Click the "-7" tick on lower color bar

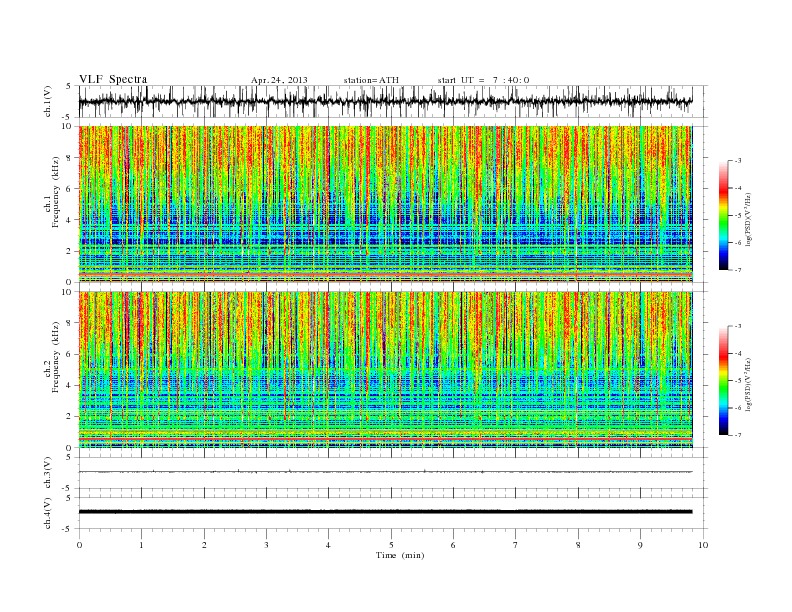(738, 435)
